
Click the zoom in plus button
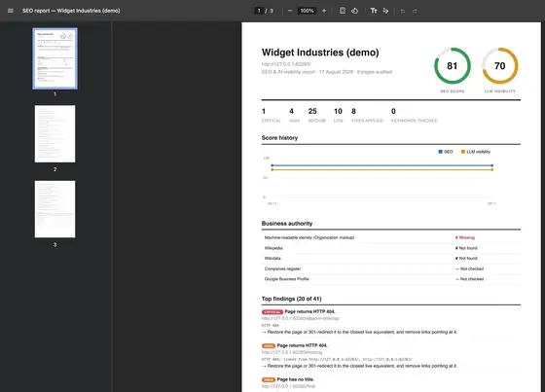click(x=324, y=11)
